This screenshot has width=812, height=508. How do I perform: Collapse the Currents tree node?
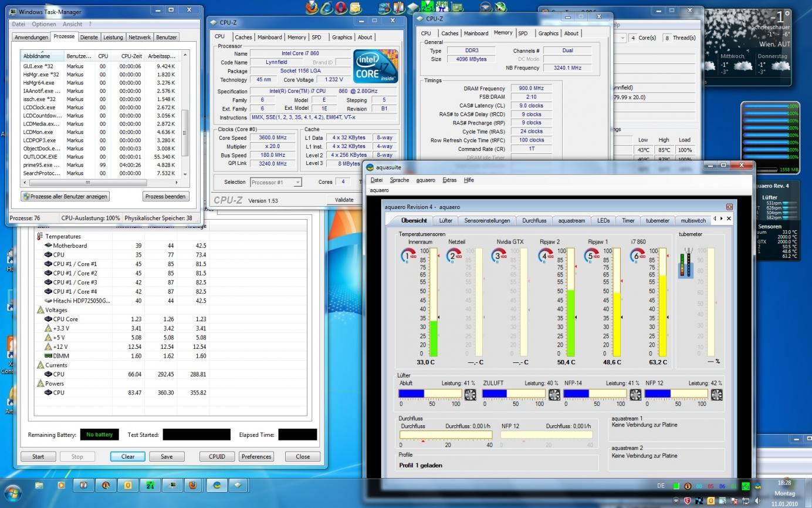tap(52, 365)
